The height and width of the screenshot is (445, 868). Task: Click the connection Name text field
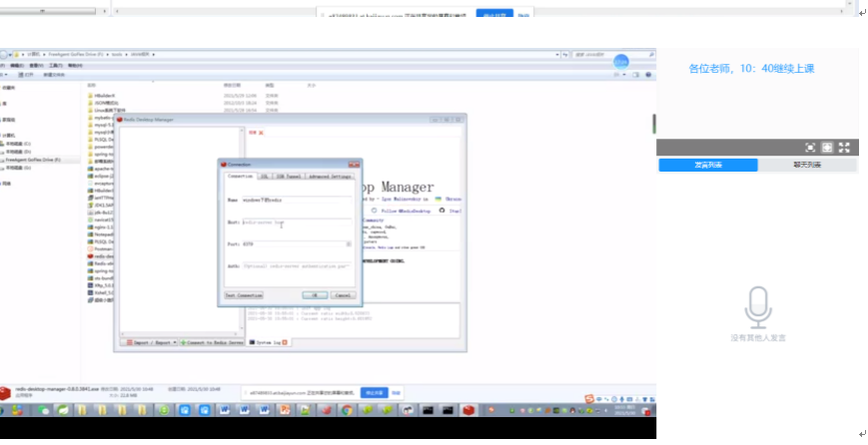pos(297,200)
